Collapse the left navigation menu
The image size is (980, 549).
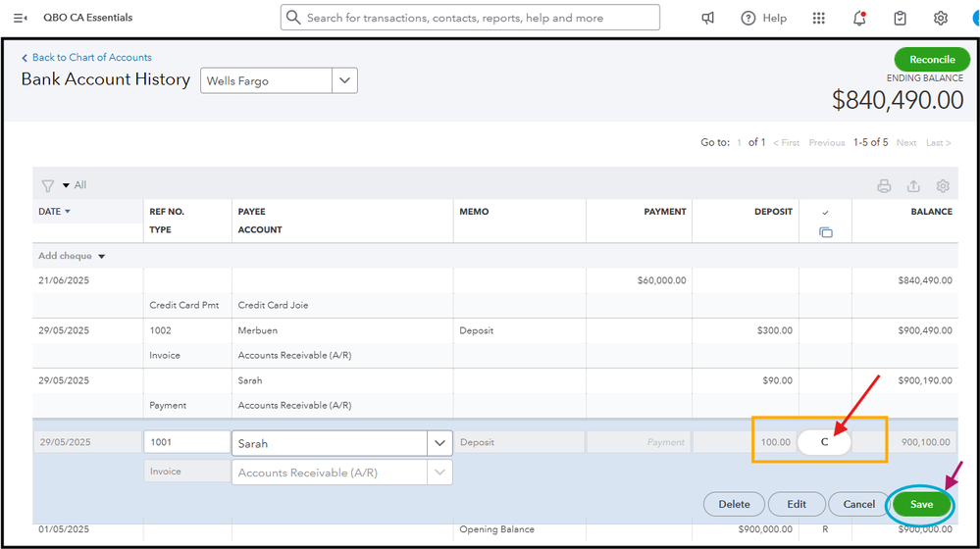coord(20,18)
